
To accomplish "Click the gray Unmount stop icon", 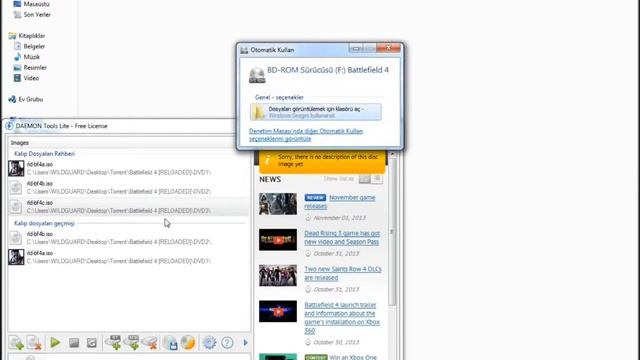I will click(74, 342).
